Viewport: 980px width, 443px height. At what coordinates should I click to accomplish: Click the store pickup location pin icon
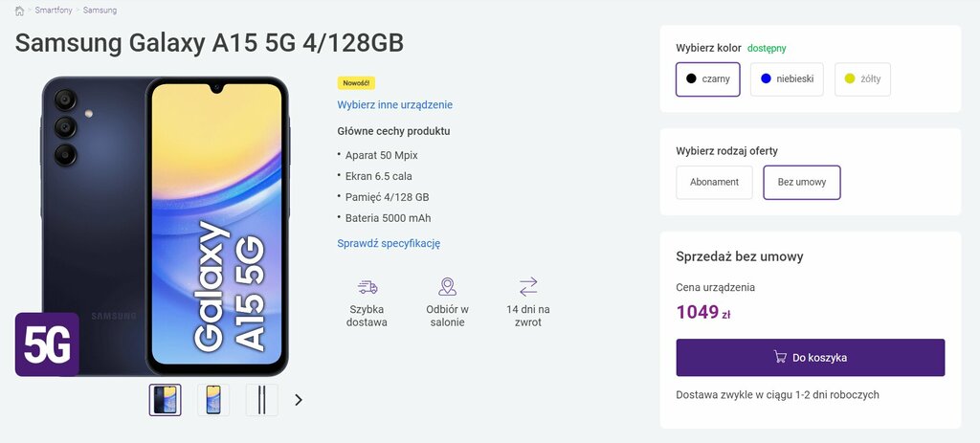(x=447, y=287)
